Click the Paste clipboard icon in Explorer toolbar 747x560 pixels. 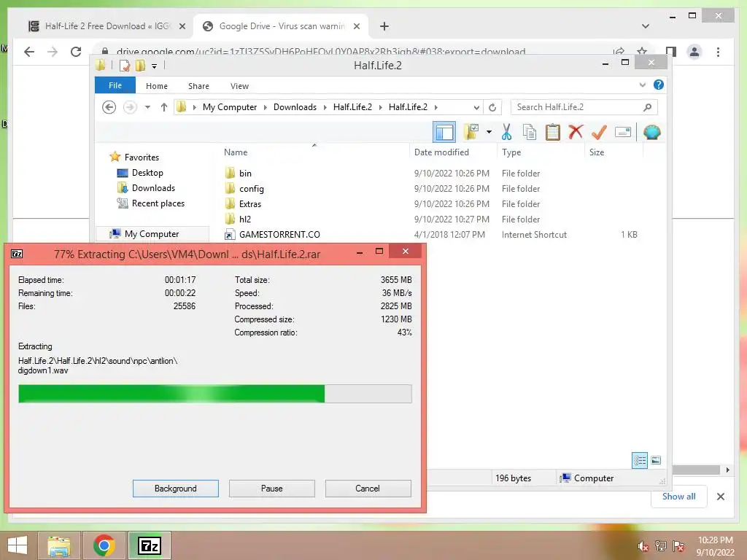click(553, 133)
